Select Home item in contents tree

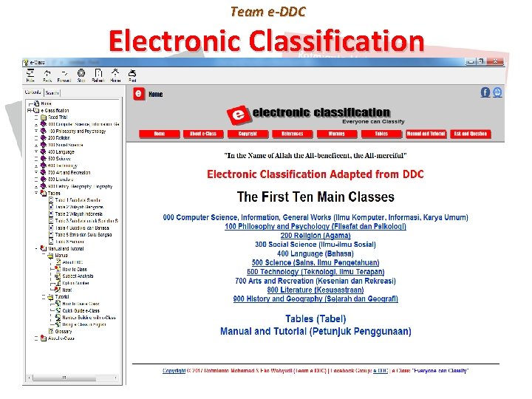pyautogui.click(x=46, y=103)
